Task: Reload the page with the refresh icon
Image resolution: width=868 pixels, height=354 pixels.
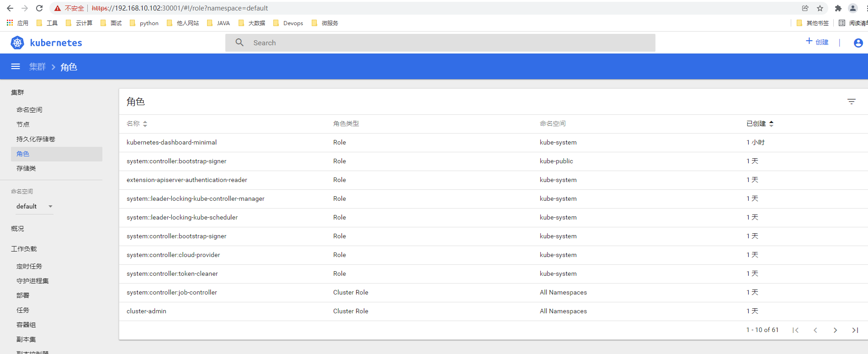Action: coord(39,8)
